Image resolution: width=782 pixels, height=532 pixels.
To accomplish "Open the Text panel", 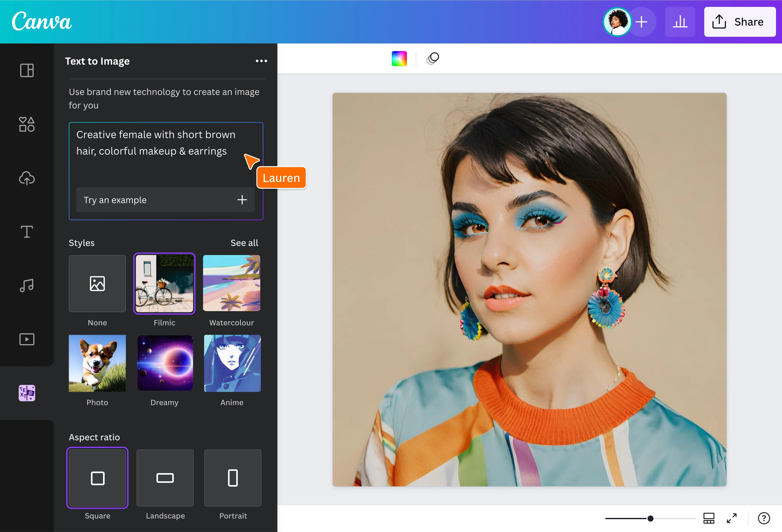I will [x=27, y=231].
